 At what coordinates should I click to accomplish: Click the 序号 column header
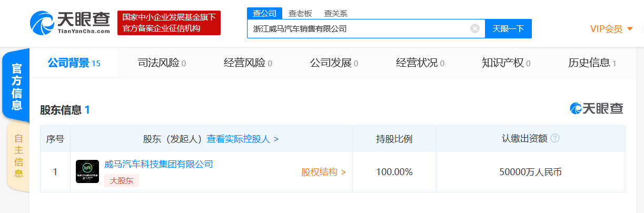(55, 139)
